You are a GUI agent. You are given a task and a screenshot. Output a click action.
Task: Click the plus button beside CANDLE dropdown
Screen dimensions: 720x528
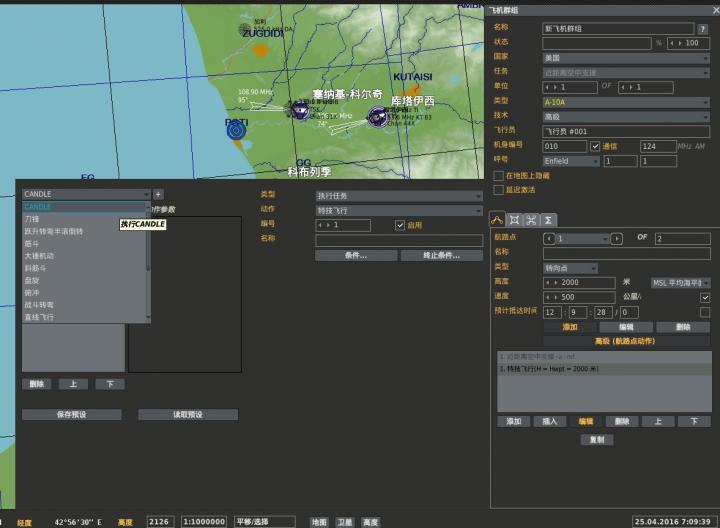click(x=158, y=194)
